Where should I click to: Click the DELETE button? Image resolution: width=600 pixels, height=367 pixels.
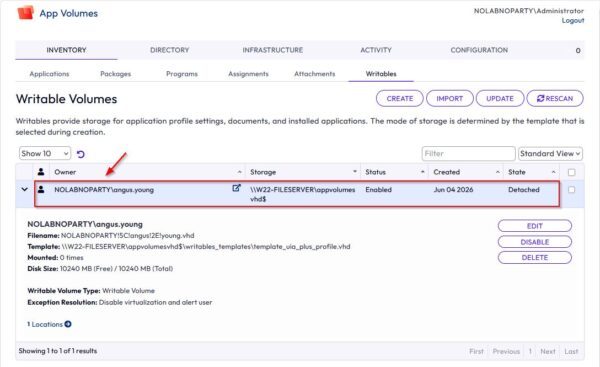click(x=535, y=258)
